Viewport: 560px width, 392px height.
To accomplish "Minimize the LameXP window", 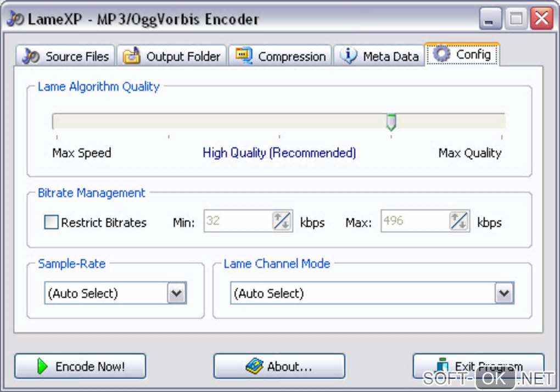I will click(490, 18).
